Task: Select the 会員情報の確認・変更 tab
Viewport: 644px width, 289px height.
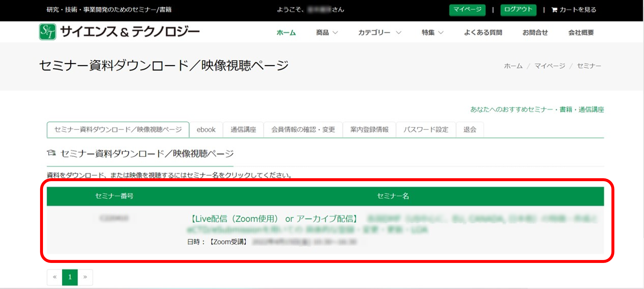Action: 303,130
